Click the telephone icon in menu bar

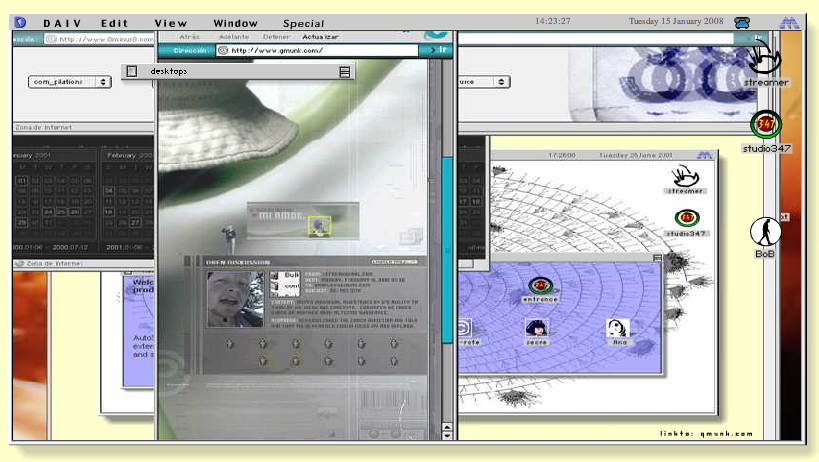[x=742, y=23]
